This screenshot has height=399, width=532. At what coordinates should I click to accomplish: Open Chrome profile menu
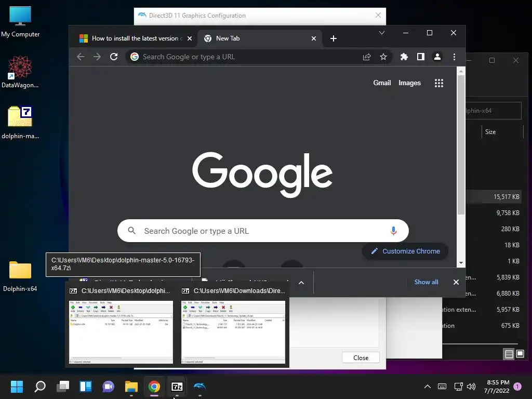[x=437, y=57]
